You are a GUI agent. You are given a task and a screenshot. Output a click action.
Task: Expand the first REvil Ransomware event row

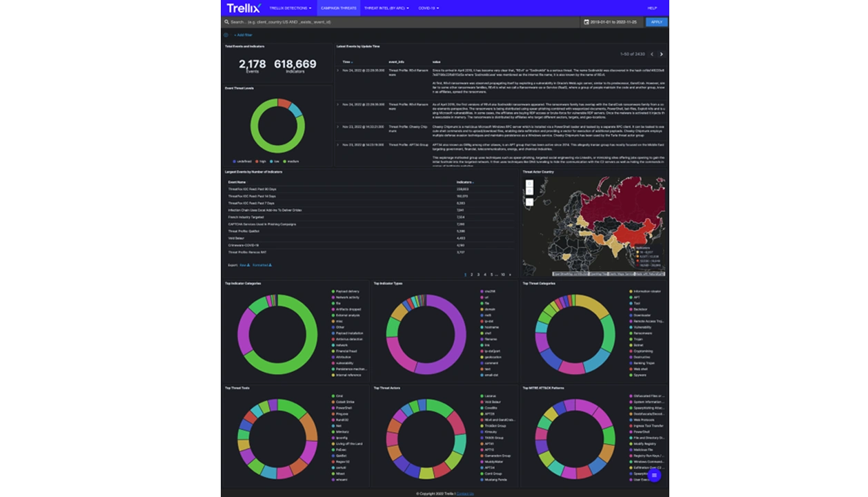pyautogui.click(x=338, y=70)
